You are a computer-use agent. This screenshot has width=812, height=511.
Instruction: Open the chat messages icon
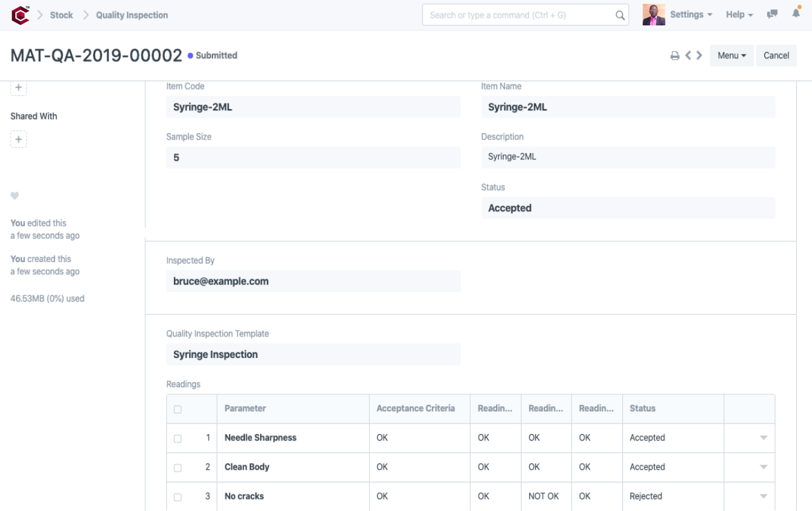click(772, 15)
